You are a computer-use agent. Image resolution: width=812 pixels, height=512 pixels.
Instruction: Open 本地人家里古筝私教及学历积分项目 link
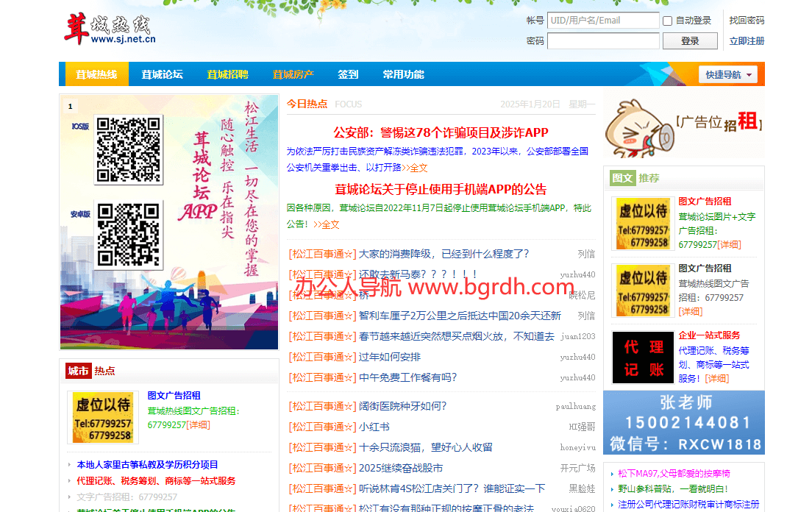click(148, 465)
